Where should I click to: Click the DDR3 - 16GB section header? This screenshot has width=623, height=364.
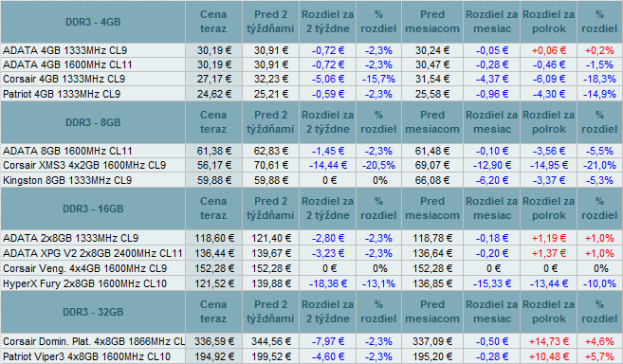tap(93, 209)
